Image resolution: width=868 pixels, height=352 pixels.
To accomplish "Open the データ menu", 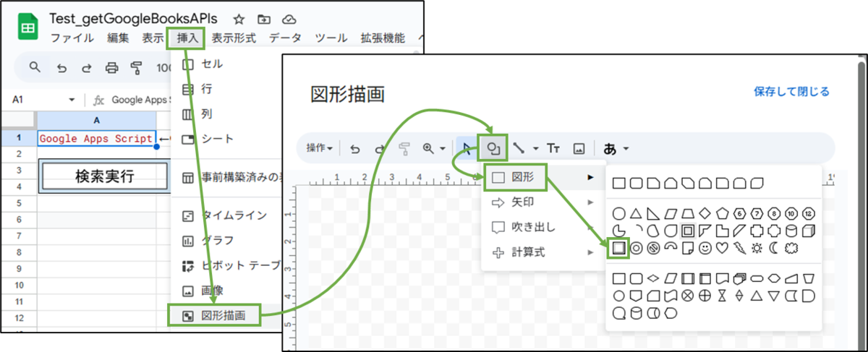I will [286, 38].
